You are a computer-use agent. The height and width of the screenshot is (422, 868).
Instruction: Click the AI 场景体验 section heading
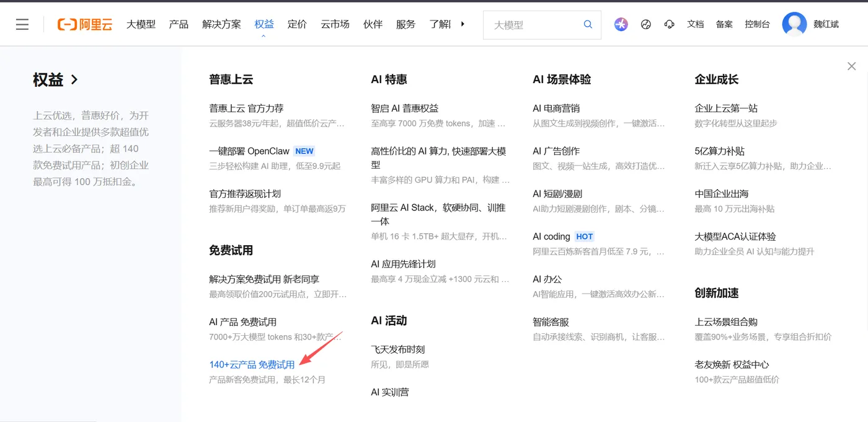pos(562,79)
